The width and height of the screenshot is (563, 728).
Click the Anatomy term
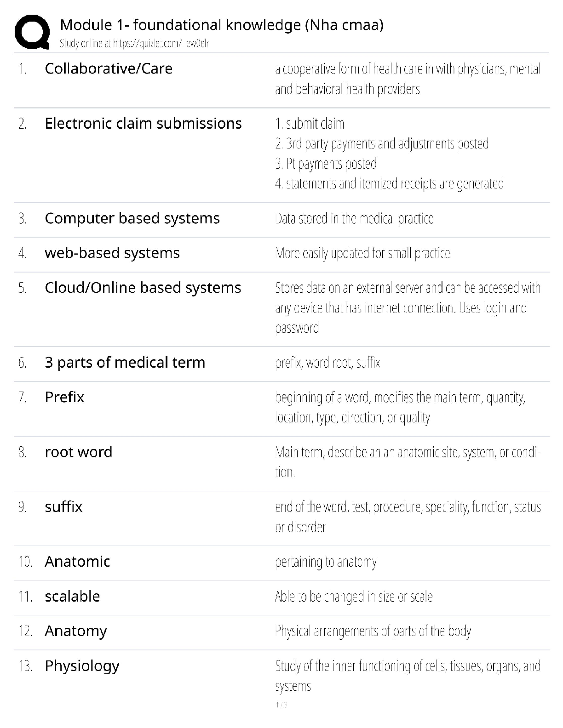tap(75, 631)
